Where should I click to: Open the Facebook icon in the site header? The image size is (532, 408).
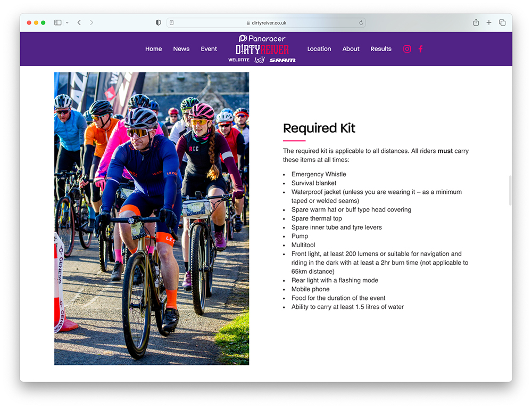click(x=420, y=49)
